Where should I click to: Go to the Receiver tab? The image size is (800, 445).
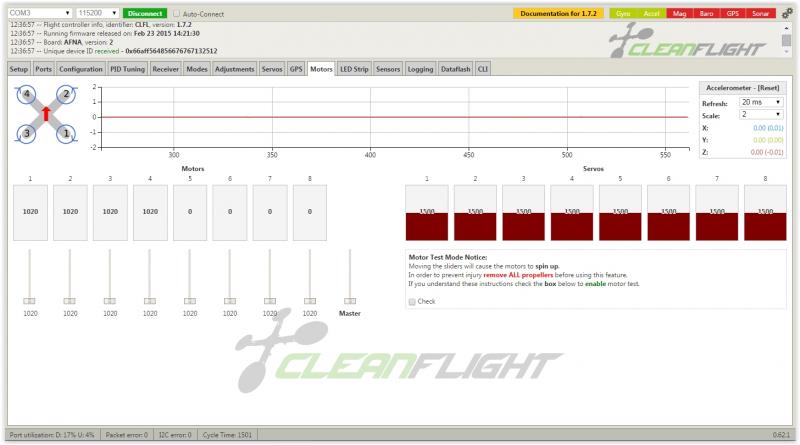165,69
